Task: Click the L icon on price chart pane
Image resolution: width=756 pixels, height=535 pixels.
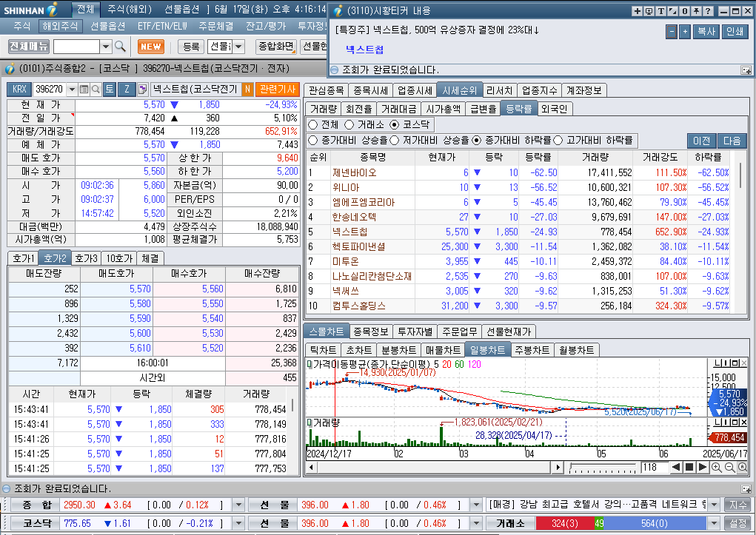Action: [x=717, y=363]
